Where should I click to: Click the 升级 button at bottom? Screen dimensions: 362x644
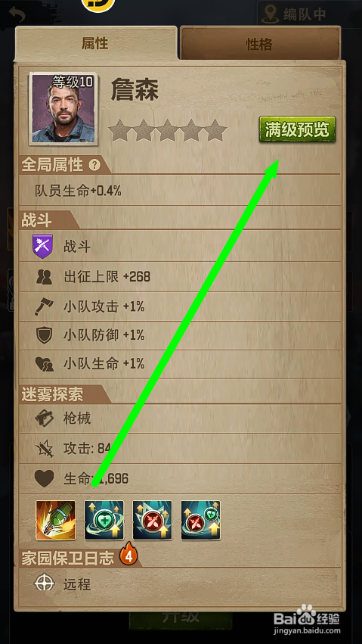181,616
